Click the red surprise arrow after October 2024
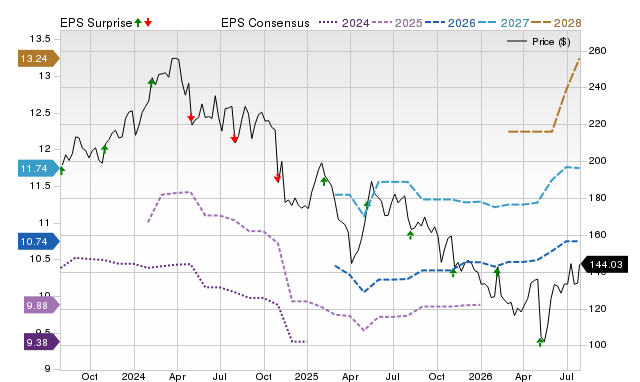The width and height of the screenshot is (640, 382). pos(278,178)
